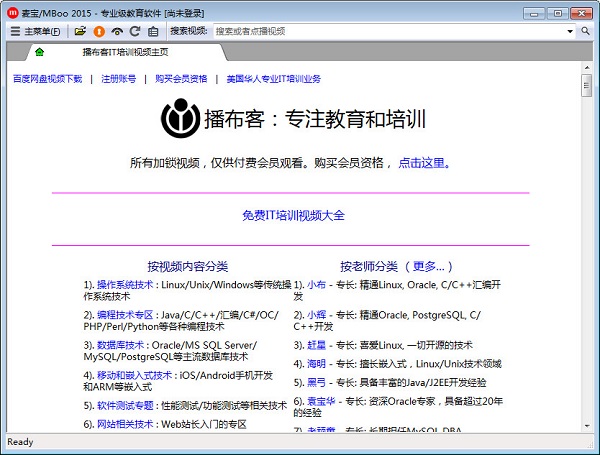
Task: Click the eye view icon in toolbar
Action: (116, 31)
